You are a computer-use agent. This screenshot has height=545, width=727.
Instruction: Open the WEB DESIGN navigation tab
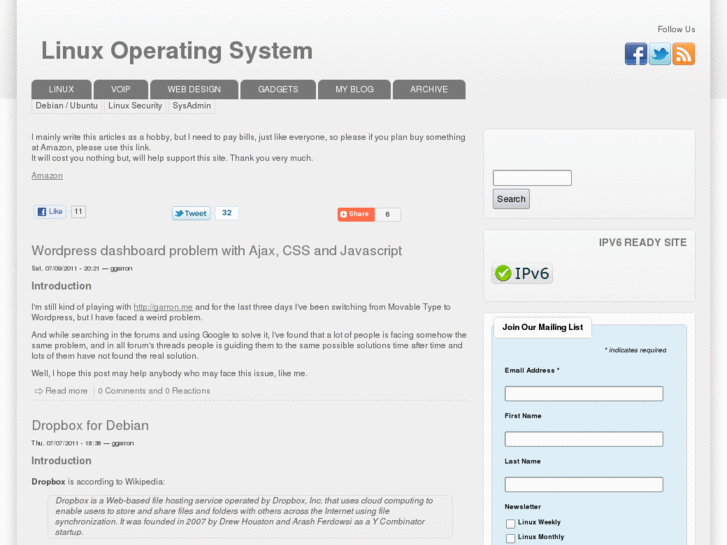click(x=194, y=90)
